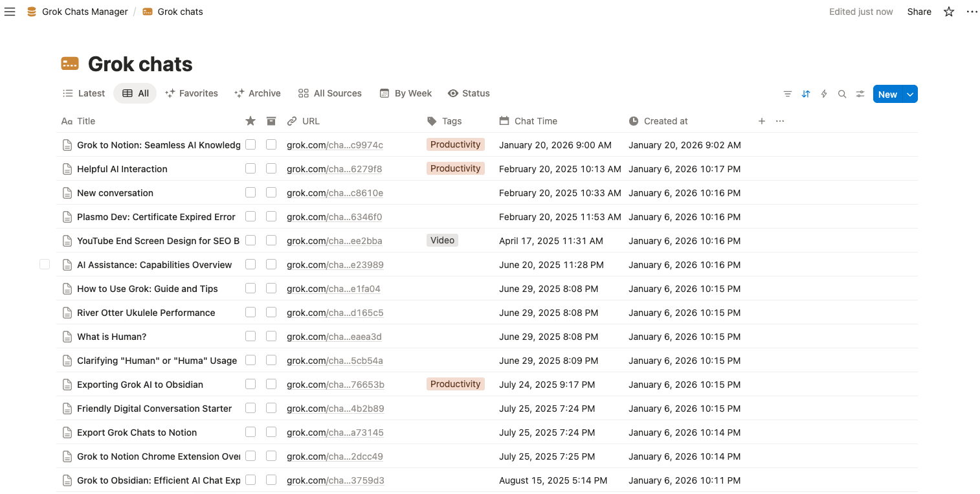Screen dimensions: 980x494
Task: Click the Share button
Action: coord(919,12)
